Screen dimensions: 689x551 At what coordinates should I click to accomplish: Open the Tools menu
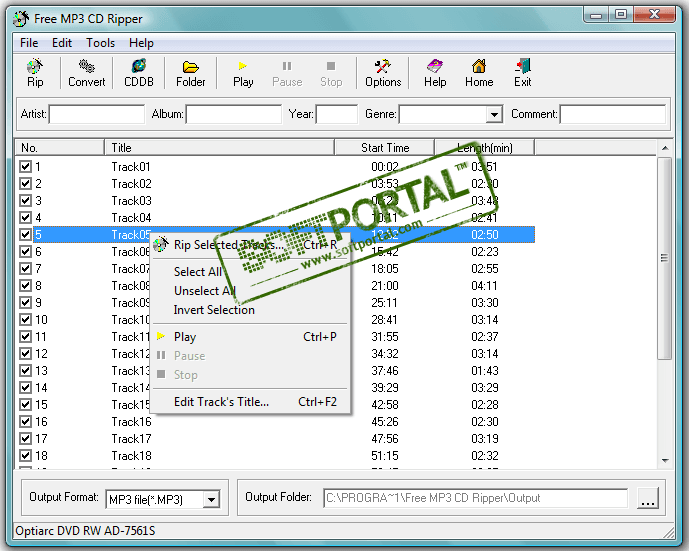101,43
